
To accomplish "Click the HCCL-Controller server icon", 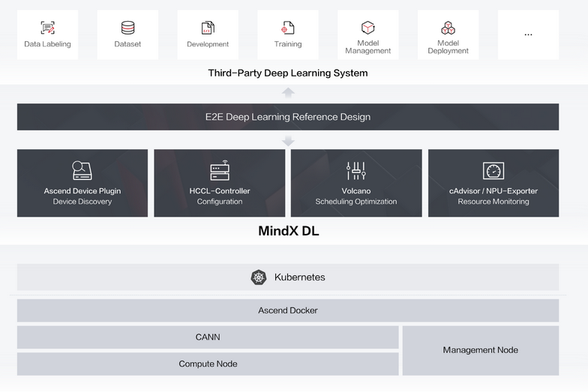I will point(220,171).
